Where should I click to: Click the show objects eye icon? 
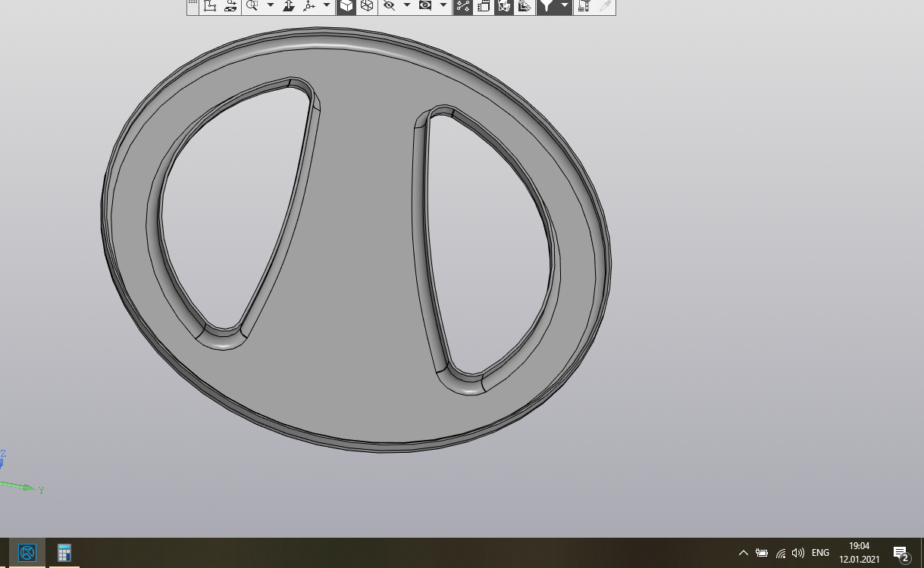tap(425, 6)
